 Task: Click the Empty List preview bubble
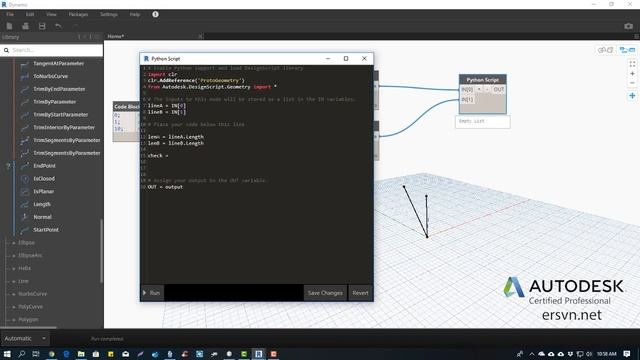point(482,121)
